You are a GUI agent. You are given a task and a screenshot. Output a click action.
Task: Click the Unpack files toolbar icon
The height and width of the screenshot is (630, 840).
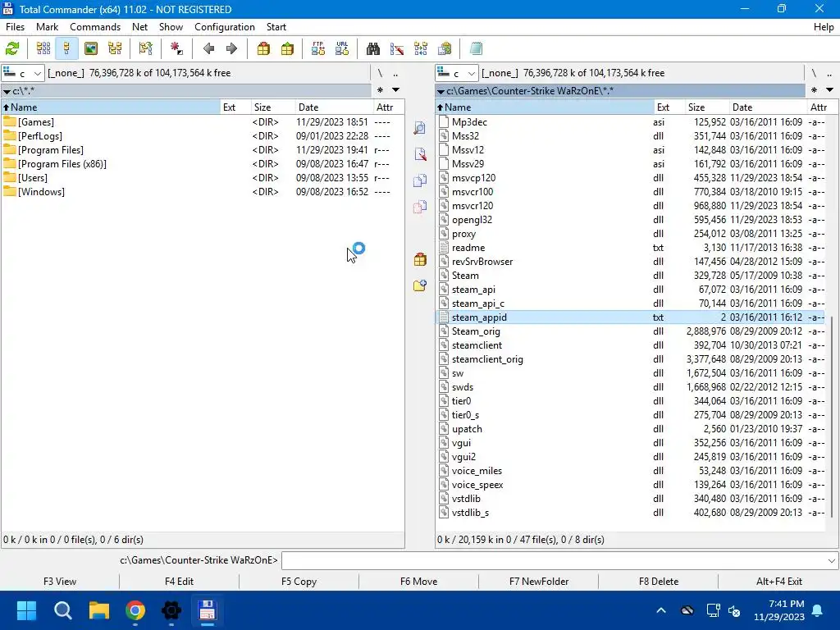288,48
